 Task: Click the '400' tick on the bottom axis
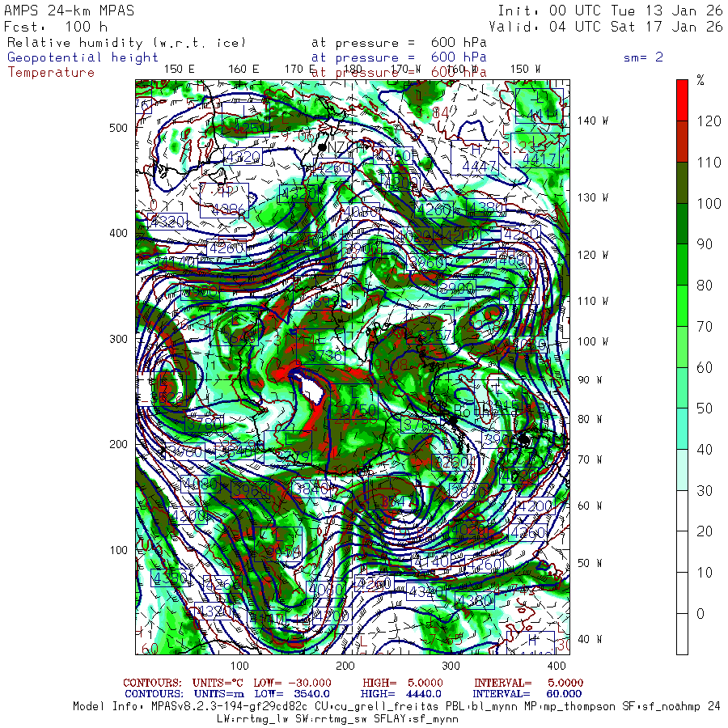557,666
